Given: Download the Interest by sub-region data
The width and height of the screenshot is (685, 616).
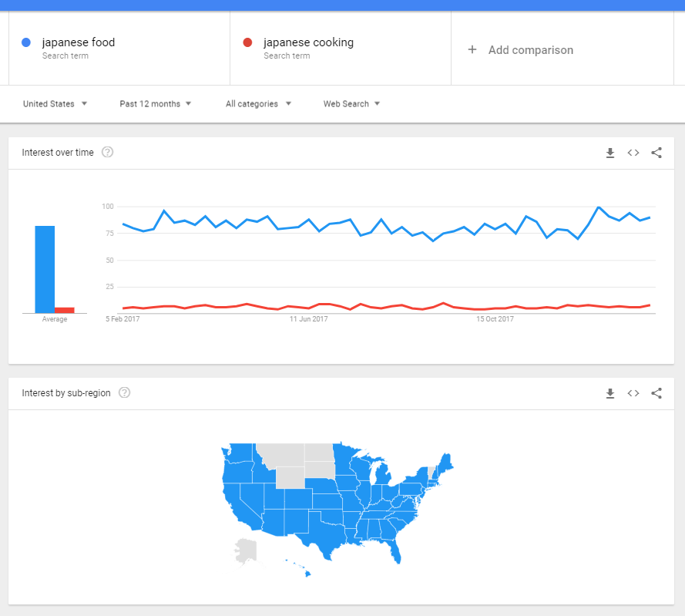Looking at the screenshot, I should point(610,393).
